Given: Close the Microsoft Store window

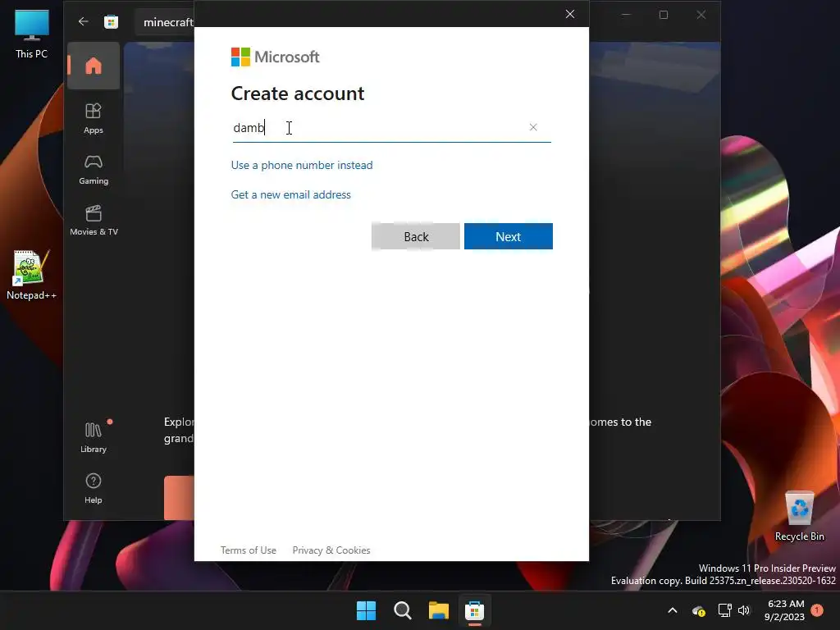Looking at the screenshot, I should click(x=701, y=15).
